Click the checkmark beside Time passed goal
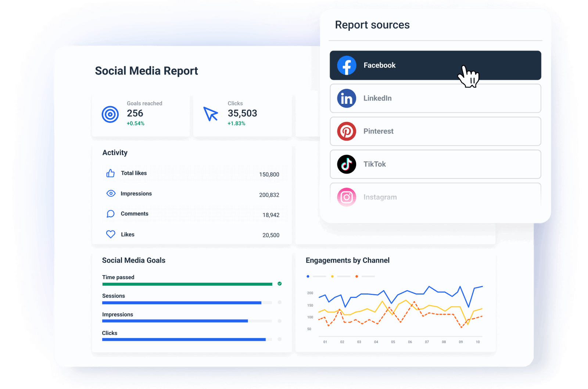 (279, 284)
